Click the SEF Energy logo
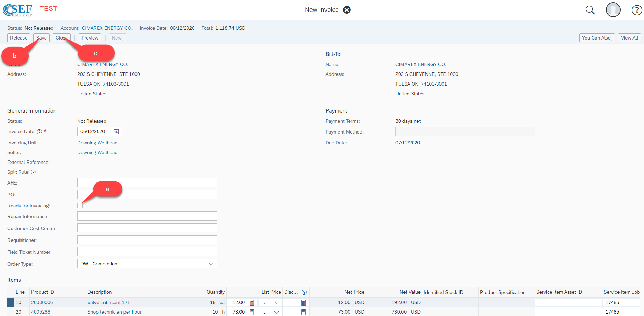Viewport: 644px width, 316px height. 18,10
